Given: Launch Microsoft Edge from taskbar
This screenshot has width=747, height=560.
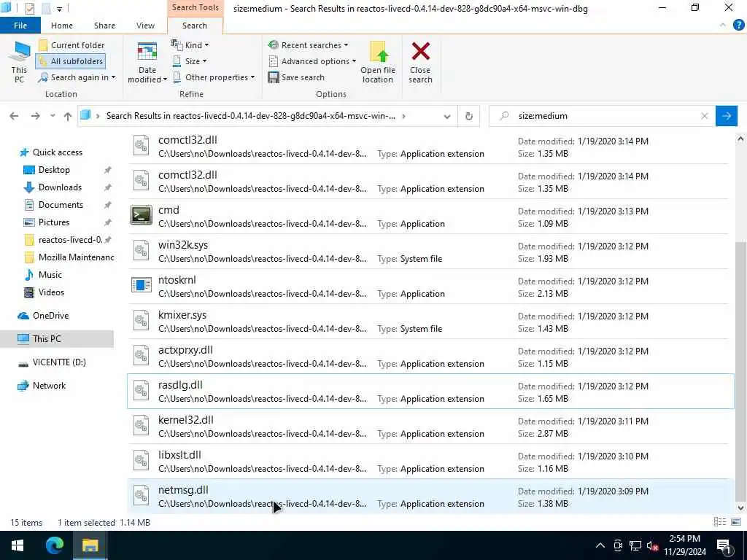Looking at the screenshot, I should pos(54,545).
